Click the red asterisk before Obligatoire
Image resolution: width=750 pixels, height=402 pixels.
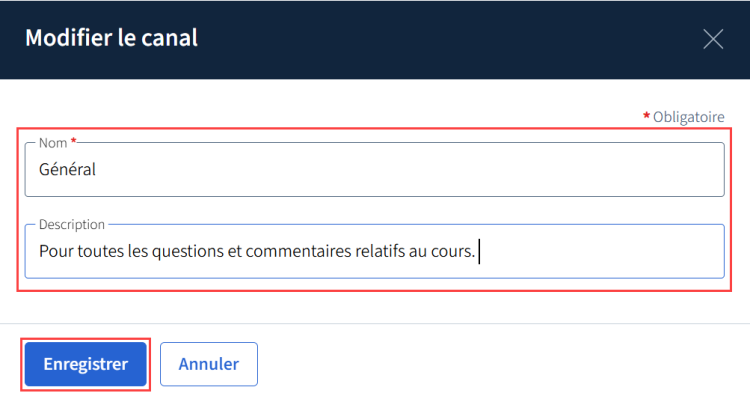click(x=646, y=115)
